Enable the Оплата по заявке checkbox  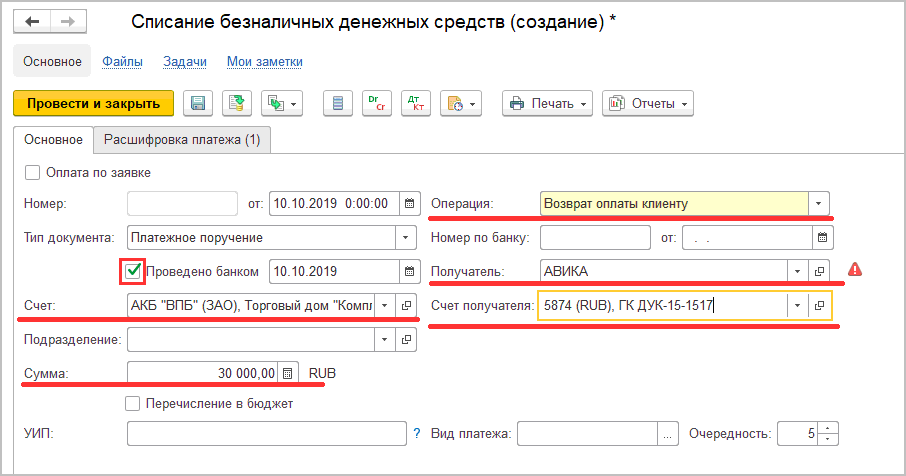click(32, 173)
